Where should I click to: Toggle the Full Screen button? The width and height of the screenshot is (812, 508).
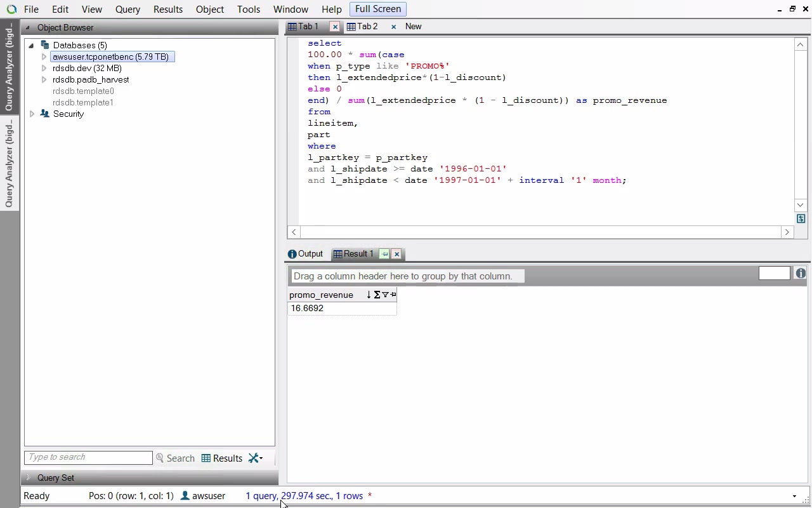[377, 9]
